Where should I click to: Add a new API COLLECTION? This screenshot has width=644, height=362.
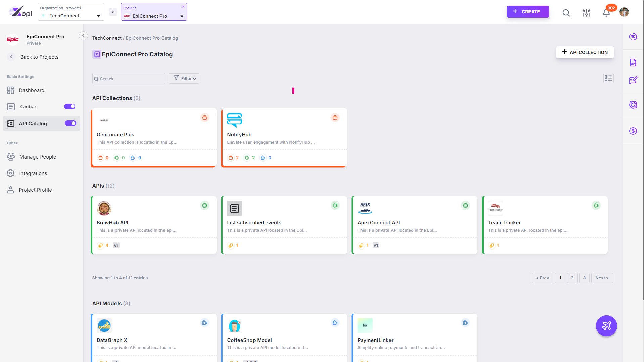point(585,52)
